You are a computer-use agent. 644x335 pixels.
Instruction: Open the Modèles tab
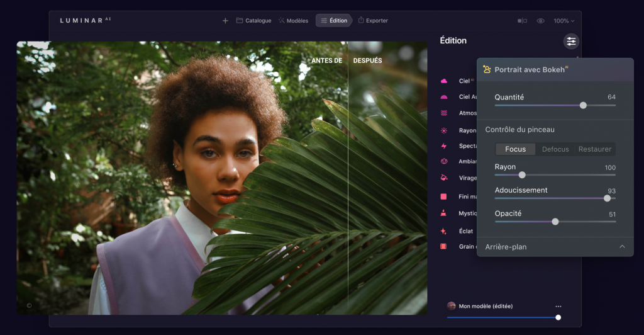293,21
